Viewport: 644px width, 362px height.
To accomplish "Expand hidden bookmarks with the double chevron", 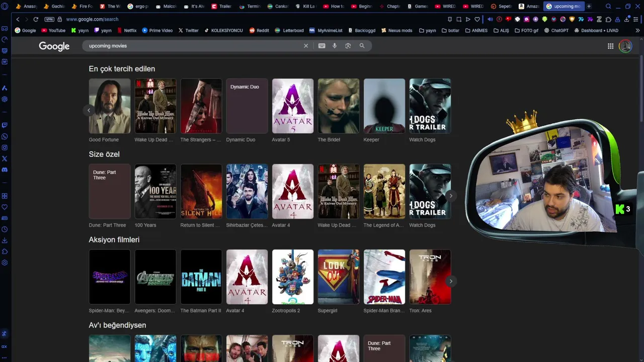I will click(x=637, y=30).
